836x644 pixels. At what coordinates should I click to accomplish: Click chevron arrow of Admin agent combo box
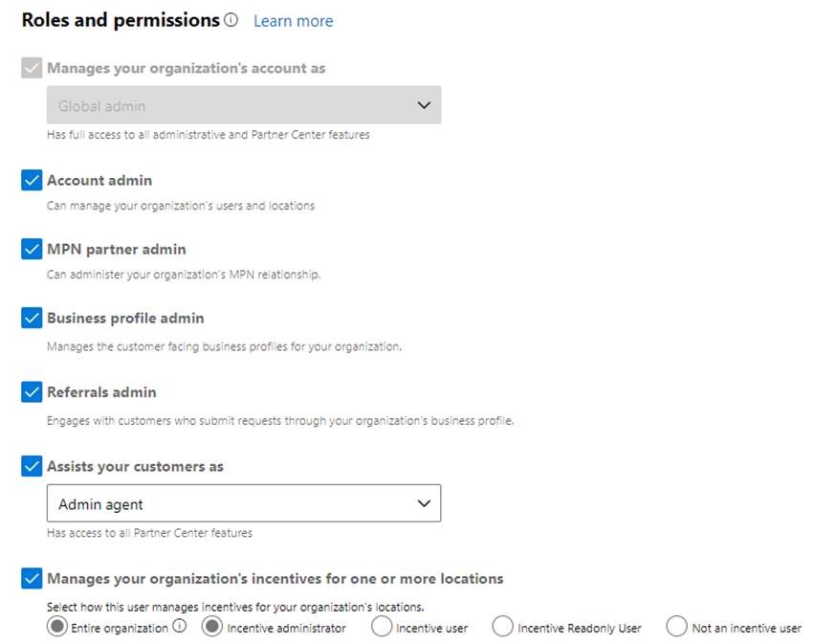tap(424, 503)
